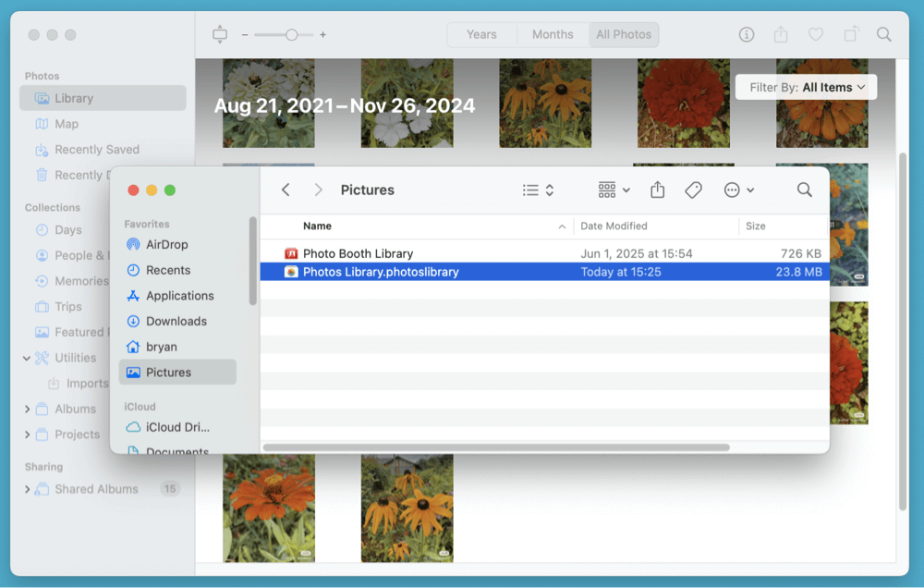Image resolution: width=924 pixels, height=588 pixels.
Task: Open the Info panel in Photos
Action: point(746,34)
